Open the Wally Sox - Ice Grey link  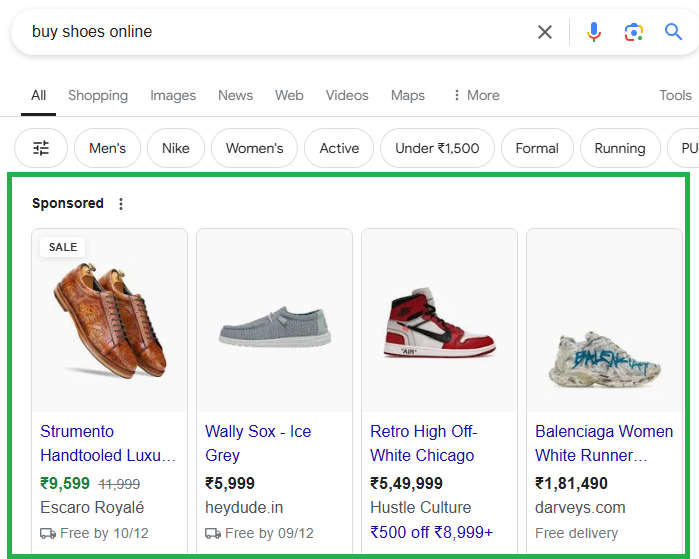(x=258, y=444)
